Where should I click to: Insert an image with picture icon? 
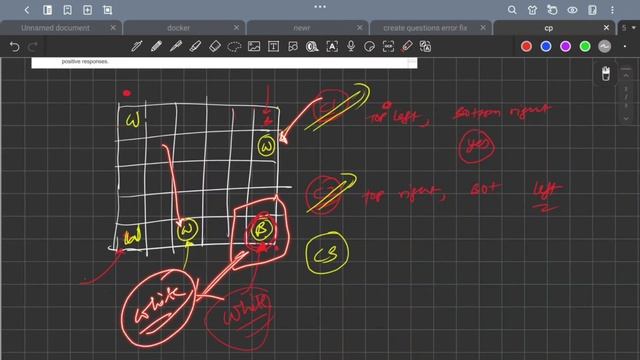(x=254, y=47)
